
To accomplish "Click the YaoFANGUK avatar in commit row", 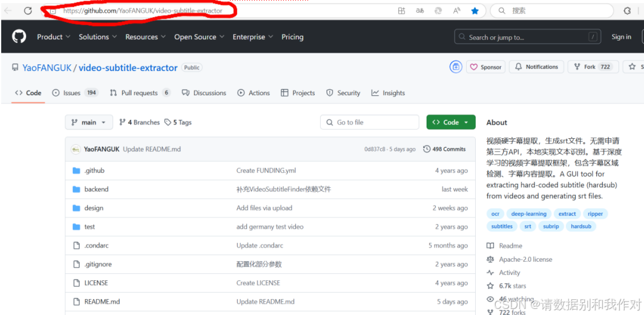I will 76,149.
